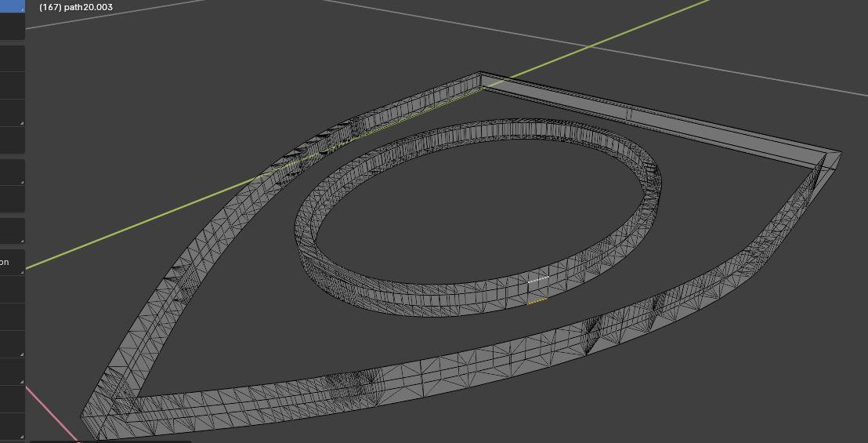Screen dimensions: 868x443
Task: Pick the Bevel tool
Action: [12, 317]
